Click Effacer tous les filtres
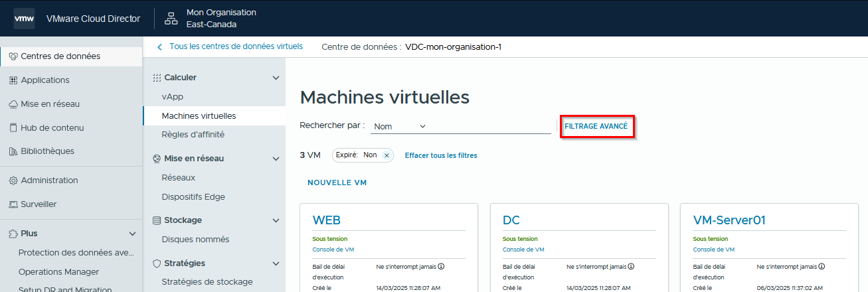Image resolution: width=868 pixels, height=292 pixels. (x=441, y=155)
